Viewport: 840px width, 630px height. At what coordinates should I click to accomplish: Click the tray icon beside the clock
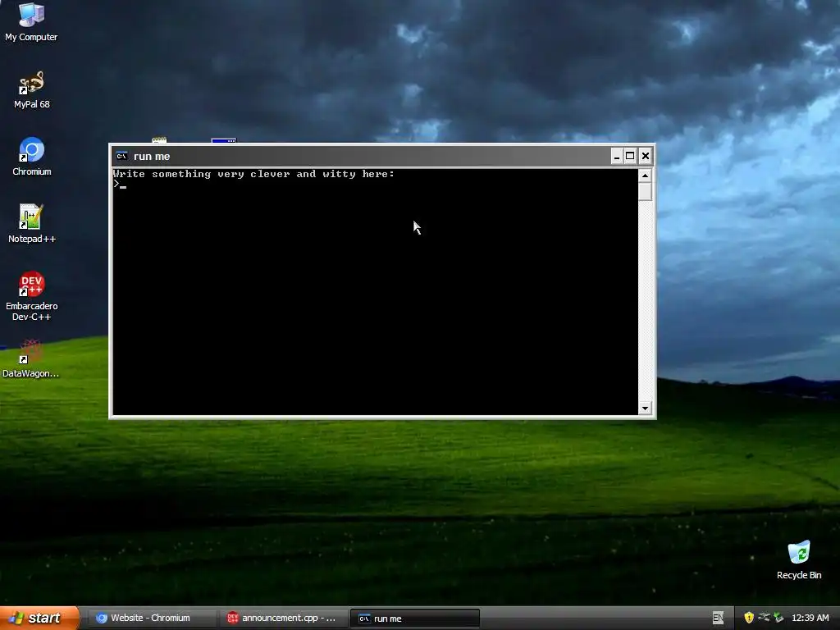779,618
